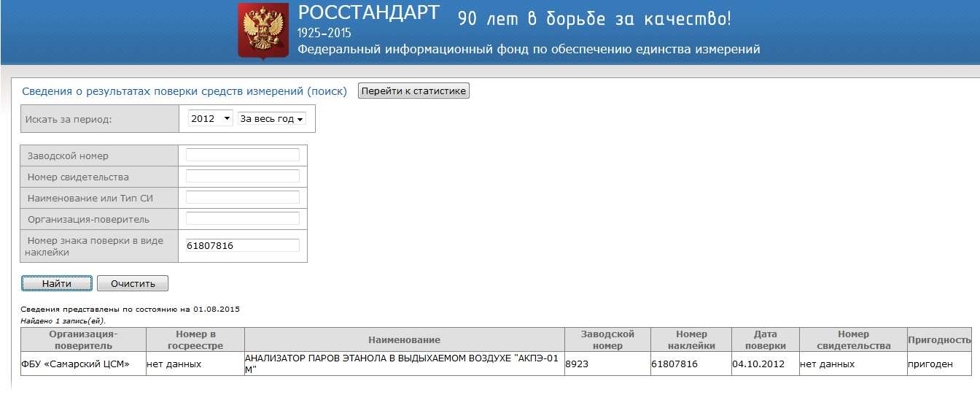Image resolution: width=980 pixels, height=411 pixels.
Task: Click the "Найти" search button
Action: click(57, 283)
